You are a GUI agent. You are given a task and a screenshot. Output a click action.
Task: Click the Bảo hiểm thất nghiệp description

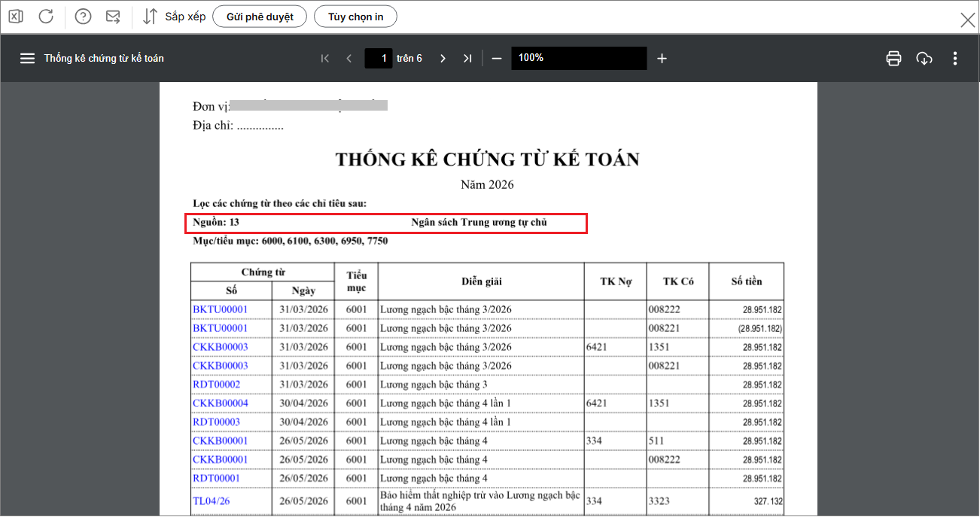(480, 501)
